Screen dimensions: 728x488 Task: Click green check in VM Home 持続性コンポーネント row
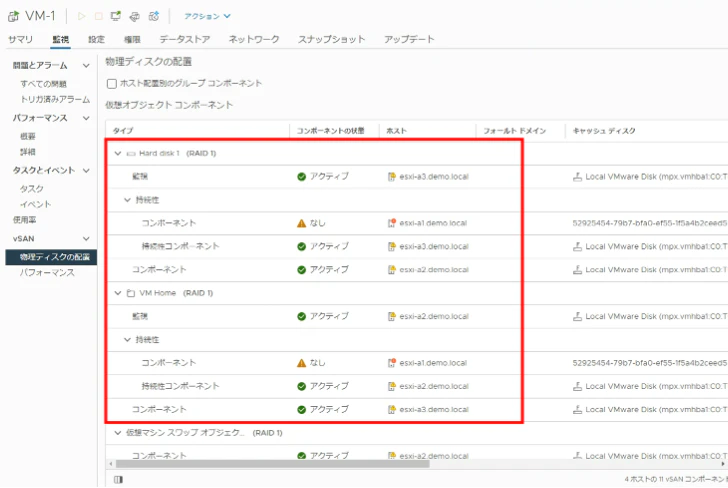point(301,386)
